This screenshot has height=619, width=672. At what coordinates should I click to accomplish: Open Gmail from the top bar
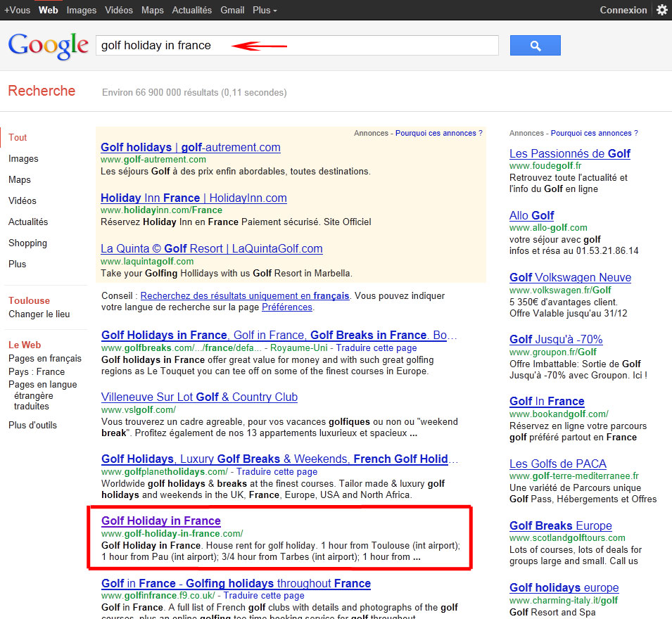click(232, 10)
